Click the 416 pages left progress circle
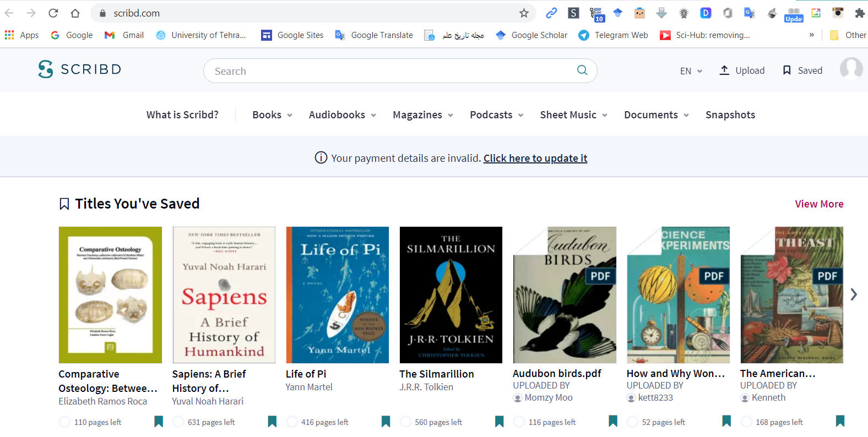Viewport: 868px width, 437px height. click(292, 422)
